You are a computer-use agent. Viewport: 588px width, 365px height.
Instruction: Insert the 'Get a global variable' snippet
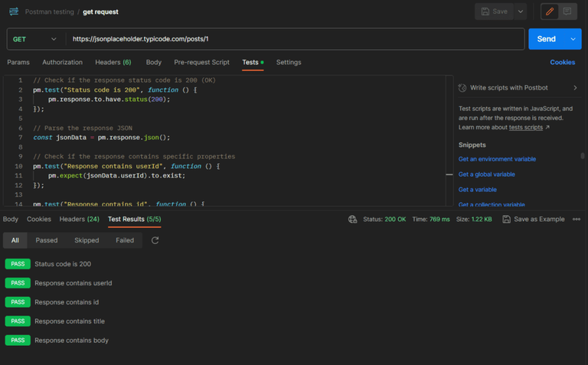[486, 174]
